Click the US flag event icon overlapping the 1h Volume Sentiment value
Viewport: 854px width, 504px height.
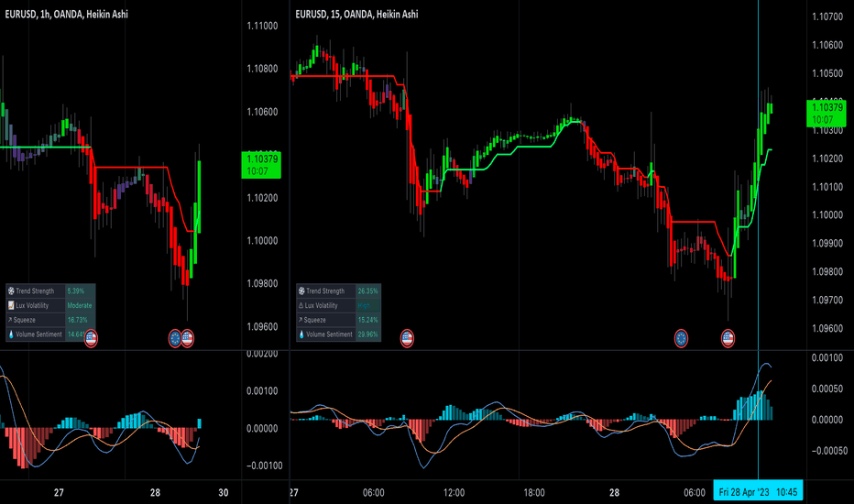point(91,338)
